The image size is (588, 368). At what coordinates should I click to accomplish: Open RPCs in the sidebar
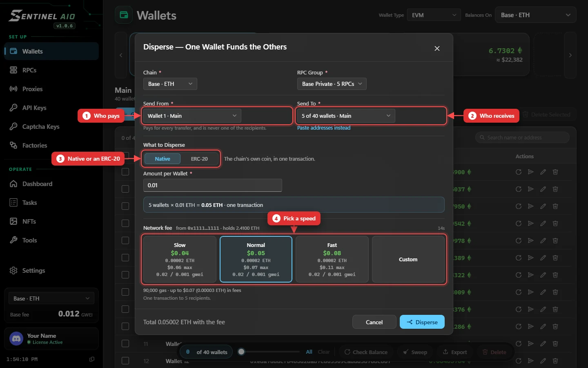[x=51, y=70]
